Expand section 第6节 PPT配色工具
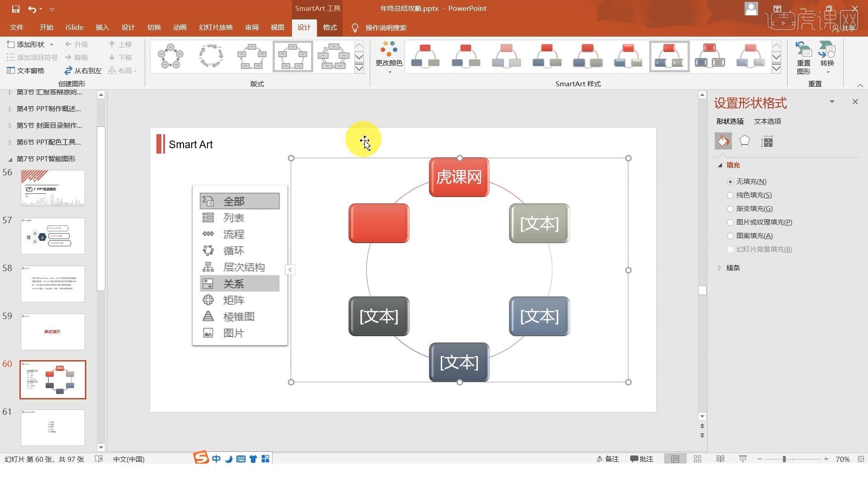The height and width of the screenshot is (488, 868). pyautogui.click(x=10, y=142)
